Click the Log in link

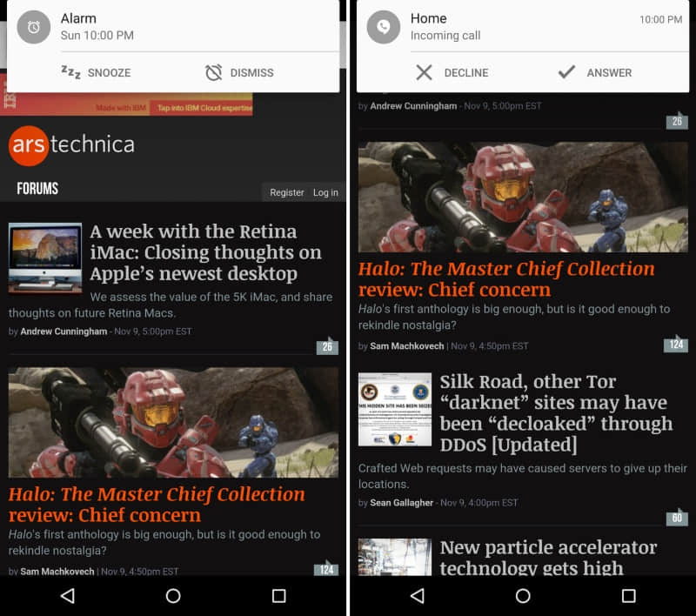pos(325,192)
